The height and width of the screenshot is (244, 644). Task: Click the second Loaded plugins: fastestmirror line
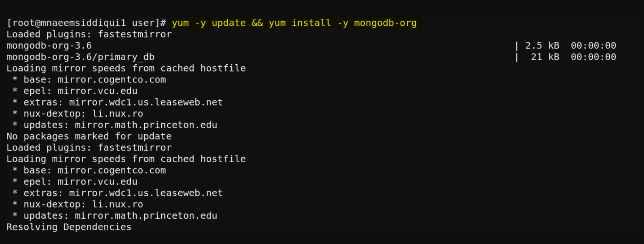pos(89,148)
